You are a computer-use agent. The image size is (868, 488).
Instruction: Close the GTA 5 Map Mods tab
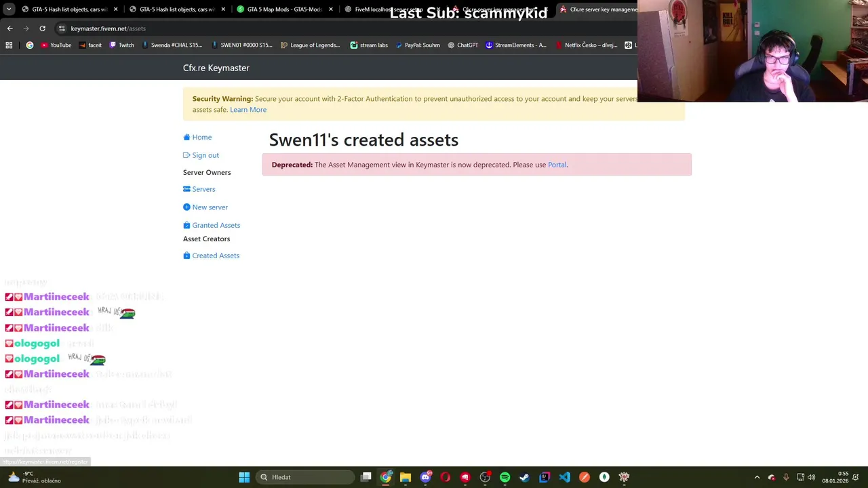coord(331,9)
